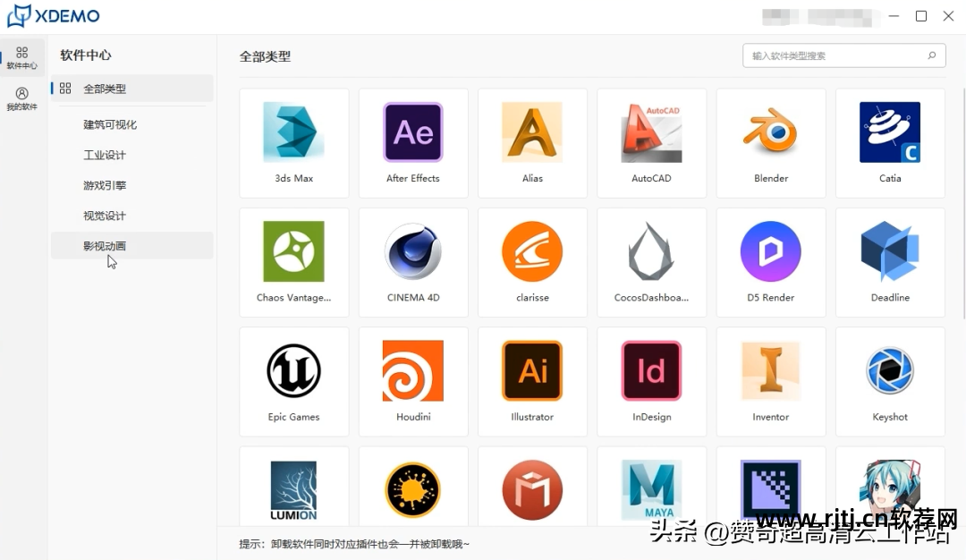Choose the Blender icon
966x560 pixels.
point(771,131)
